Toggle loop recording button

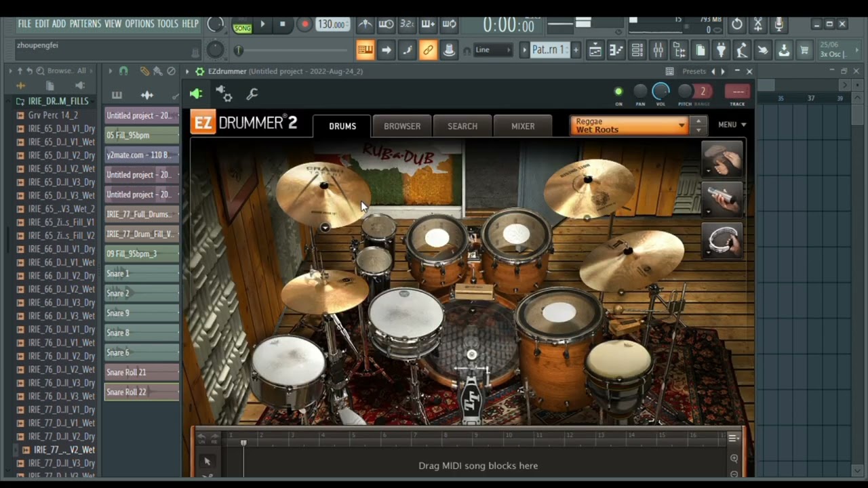coord(449,24)
